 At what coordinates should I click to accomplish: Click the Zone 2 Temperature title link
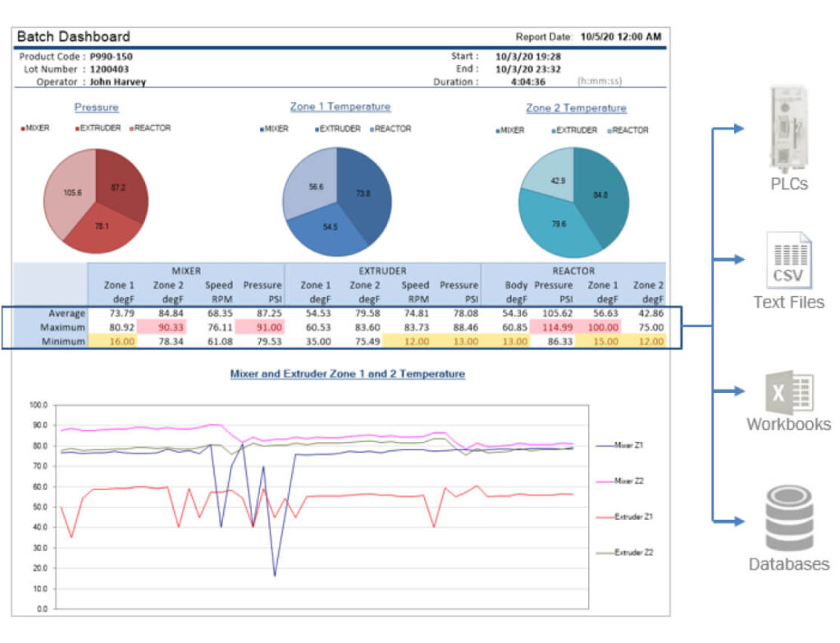pos(576,108)
